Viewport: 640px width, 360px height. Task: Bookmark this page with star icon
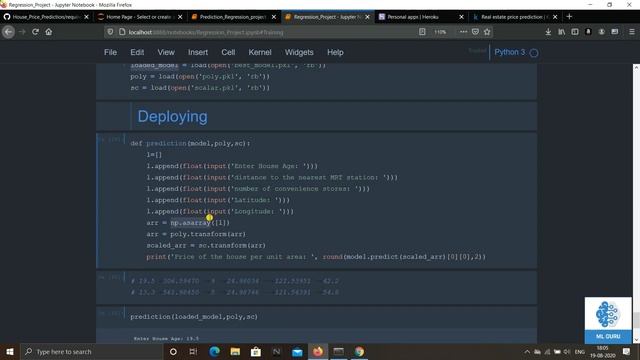click(487, 32)
